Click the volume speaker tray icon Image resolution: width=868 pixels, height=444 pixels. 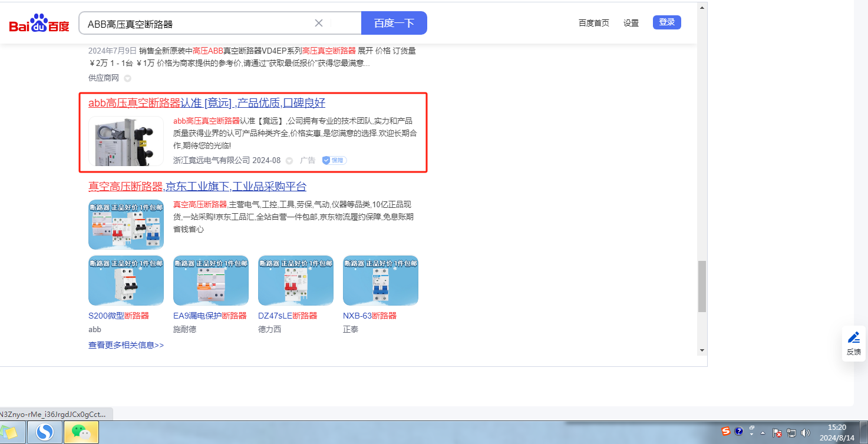point(805,433)
